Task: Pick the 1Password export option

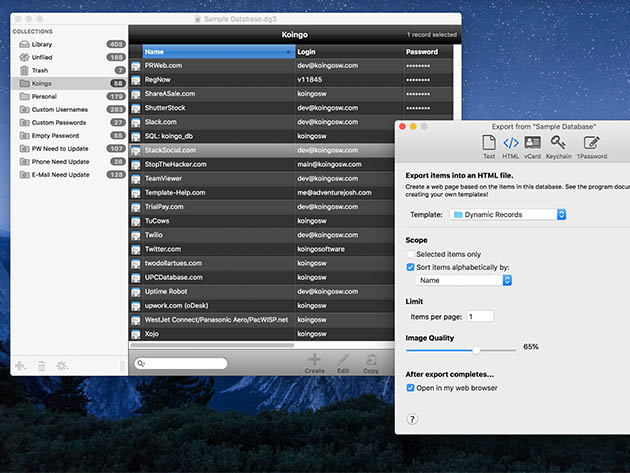Action: point(591,147)
